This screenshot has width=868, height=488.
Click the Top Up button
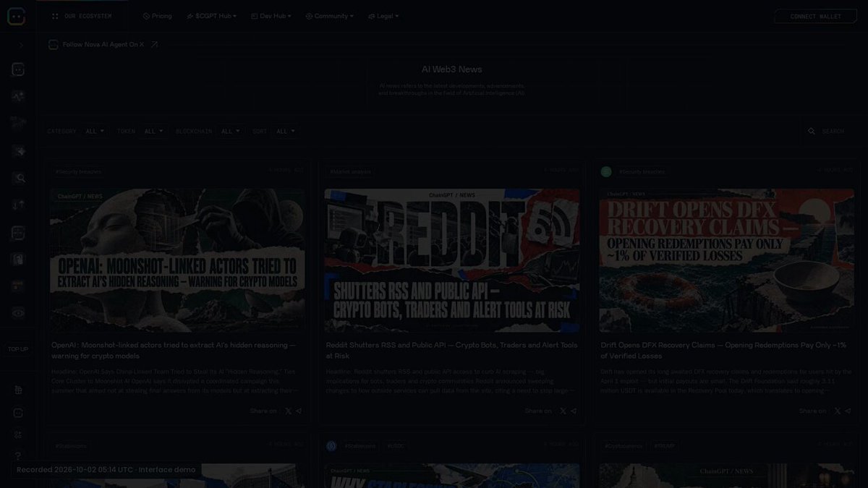18,349
